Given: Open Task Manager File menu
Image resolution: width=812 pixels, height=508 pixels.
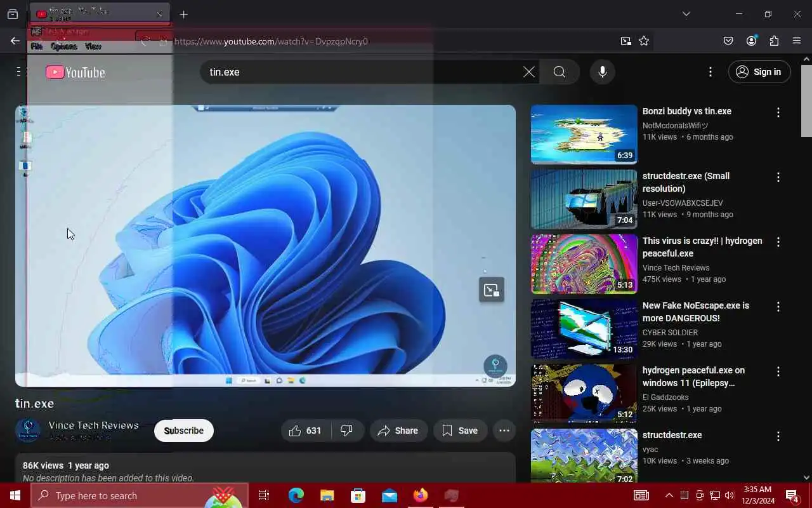Looking at the screenshot, I should click(x=37, y=46).
